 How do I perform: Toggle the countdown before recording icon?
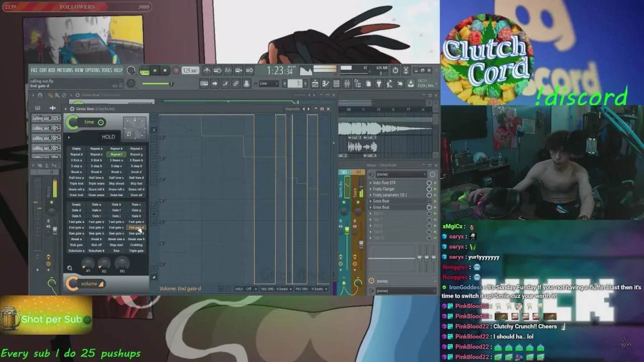[x=228, y=70]
